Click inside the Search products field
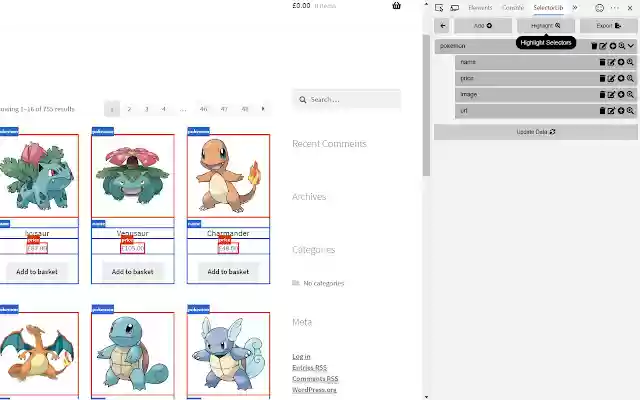640x400 pixels. point(347,100)
